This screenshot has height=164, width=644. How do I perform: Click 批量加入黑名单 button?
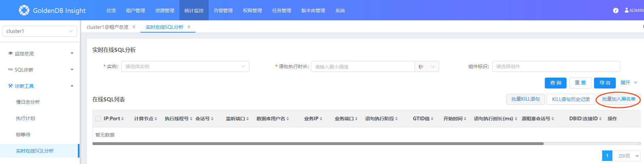tap(619, 99)
